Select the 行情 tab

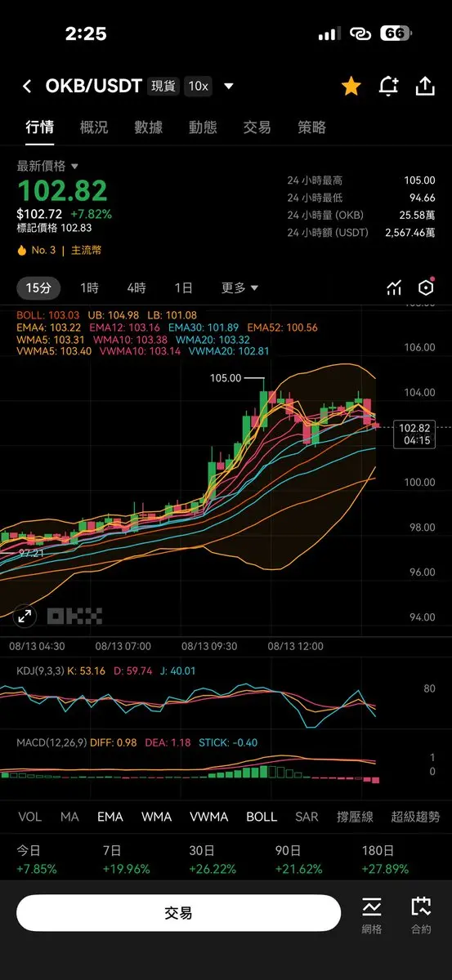point(39,127)
